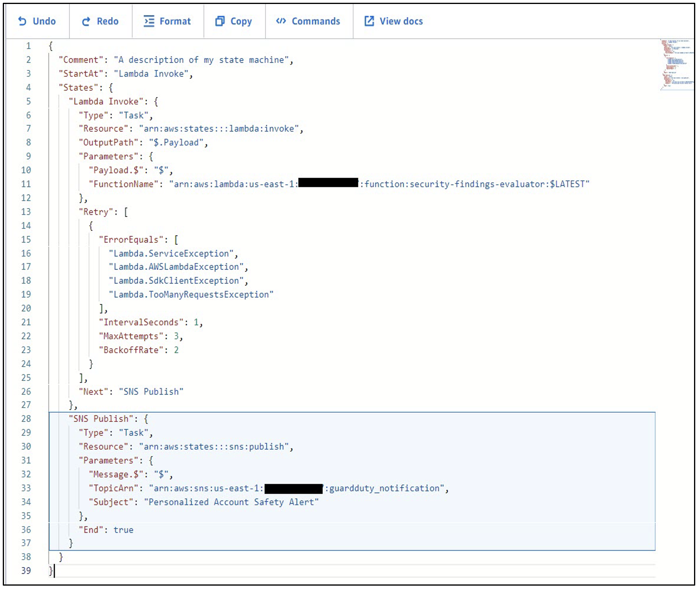Open the View docs link text
Viewport: 700px width, 590px height.
[x=401, y=21]
